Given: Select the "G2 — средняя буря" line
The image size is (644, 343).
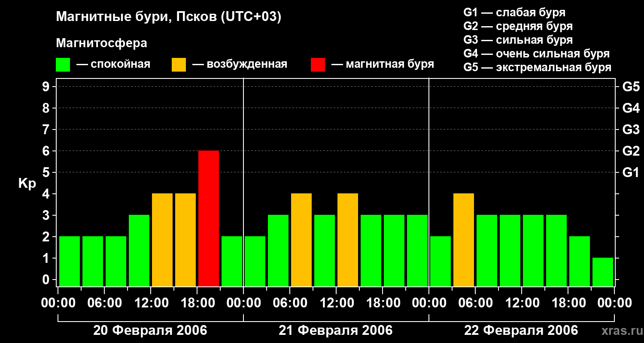Looking at the screenshot, I should 518,26.
